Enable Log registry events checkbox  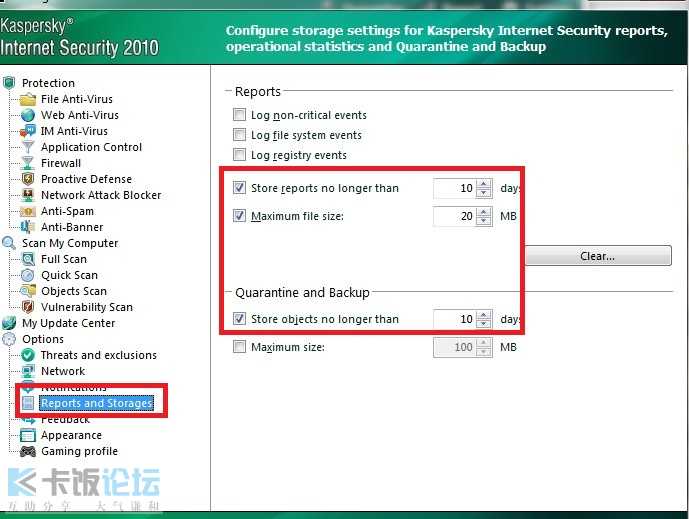[x=239, y=155]
